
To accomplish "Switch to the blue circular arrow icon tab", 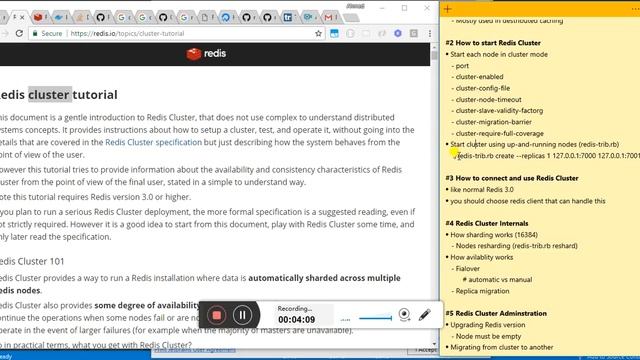I will [x=225, y=17].
